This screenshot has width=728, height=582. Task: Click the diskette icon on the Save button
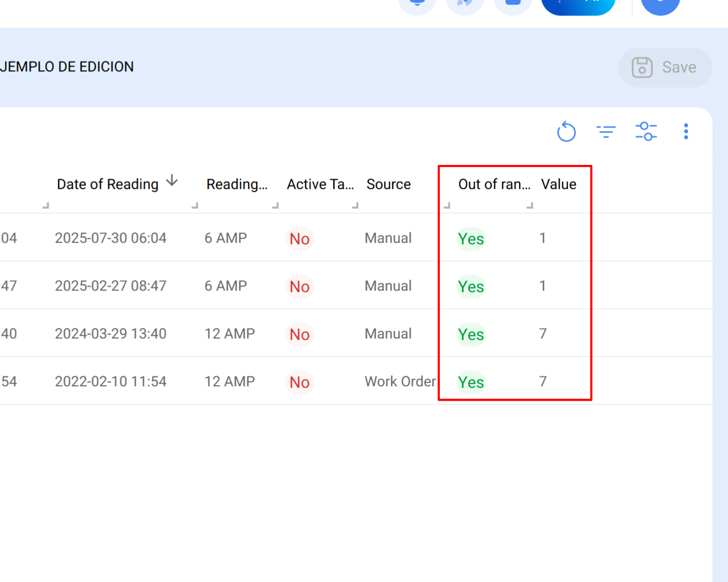[643, 67]
